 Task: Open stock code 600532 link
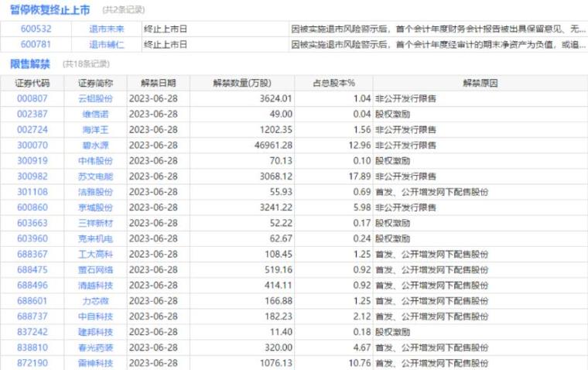click(x=32, y=29)
